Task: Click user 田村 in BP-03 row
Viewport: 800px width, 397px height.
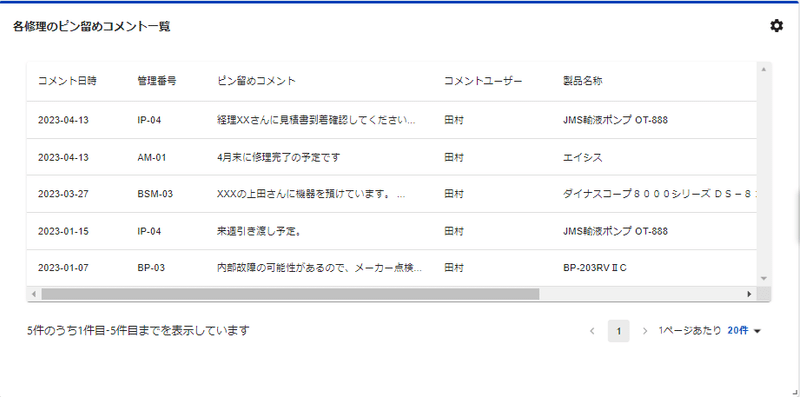Action: tap(454, 268)
